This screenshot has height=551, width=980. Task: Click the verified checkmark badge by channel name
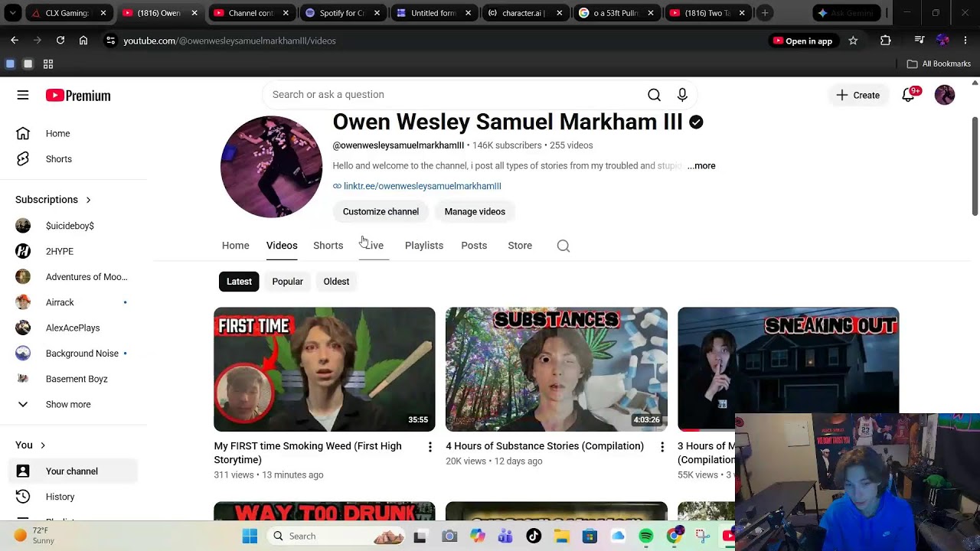696,122
